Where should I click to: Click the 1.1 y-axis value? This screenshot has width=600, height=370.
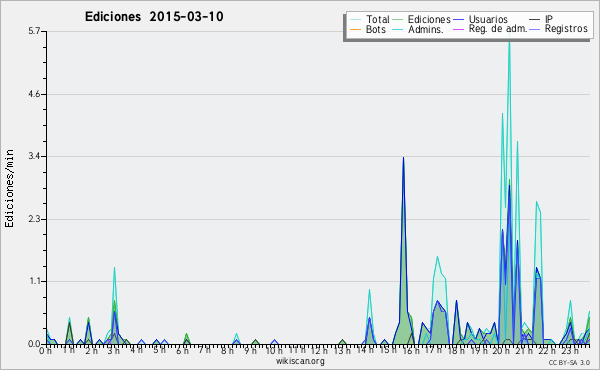tap(34, 282)
